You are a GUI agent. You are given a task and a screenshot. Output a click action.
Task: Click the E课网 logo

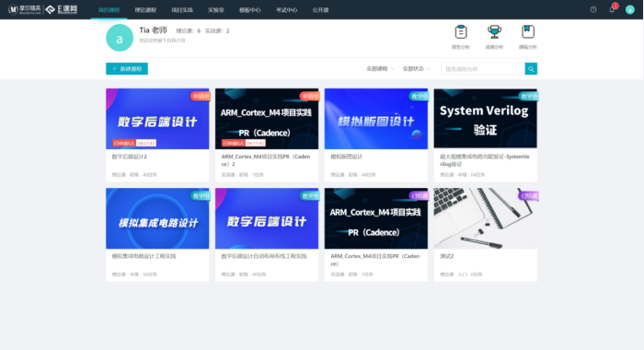click(x=62, y=9)
